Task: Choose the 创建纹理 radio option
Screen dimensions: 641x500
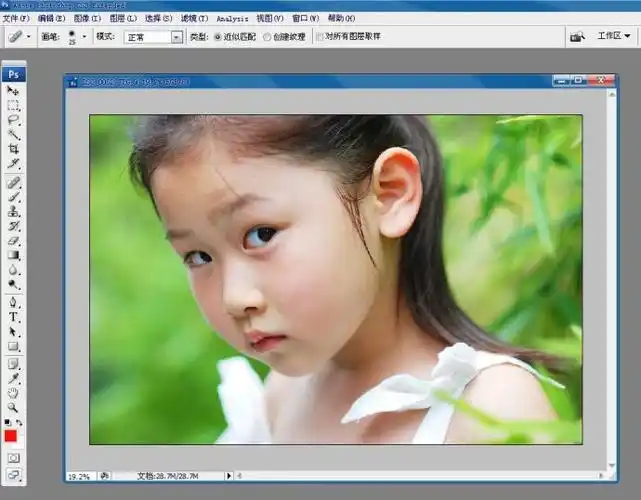Action: pyautogui.click(x=267, y=36)
